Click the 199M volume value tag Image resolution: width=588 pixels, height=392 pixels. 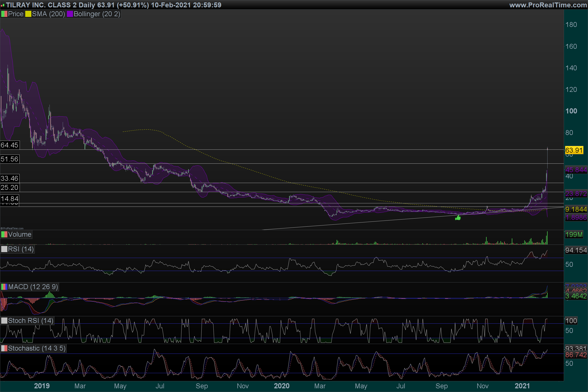point(574,234)
